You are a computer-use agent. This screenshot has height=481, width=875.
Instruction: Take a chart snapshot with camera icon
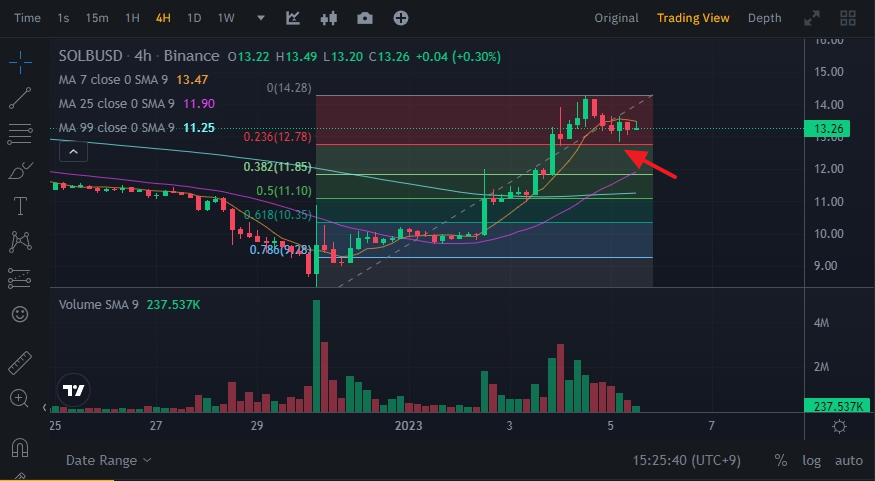pos(365,18)
